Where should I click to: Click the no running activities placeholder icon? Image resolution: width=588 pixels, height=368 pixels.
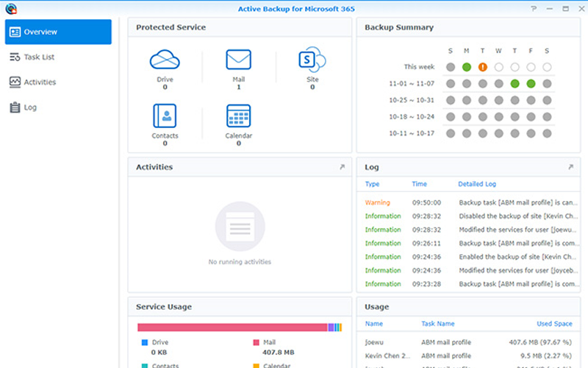click(x=240, y=227)
